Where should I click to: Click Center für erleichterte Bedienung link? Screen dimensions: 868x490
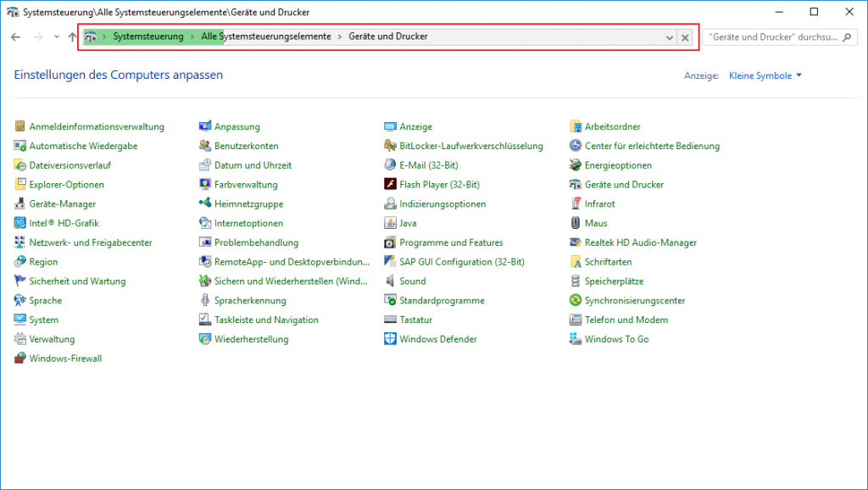(x=652, y=146)
